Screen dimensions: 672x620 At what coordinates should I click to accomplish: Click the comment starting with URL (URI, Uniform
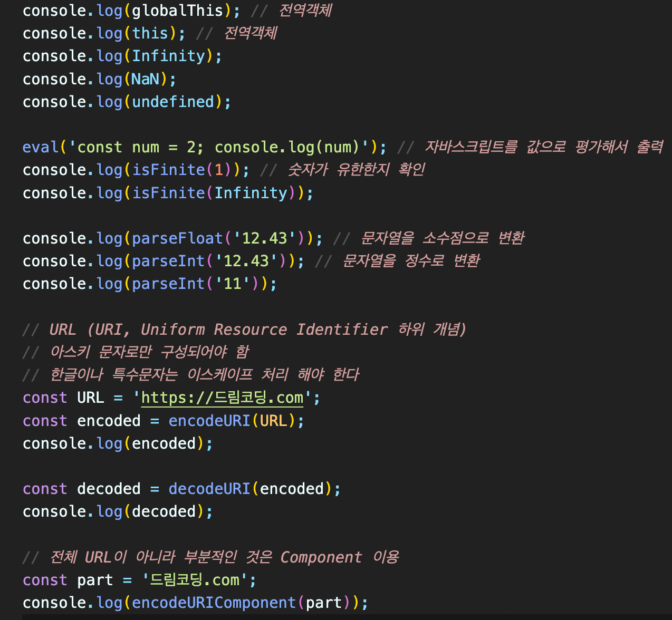point(245,330)
